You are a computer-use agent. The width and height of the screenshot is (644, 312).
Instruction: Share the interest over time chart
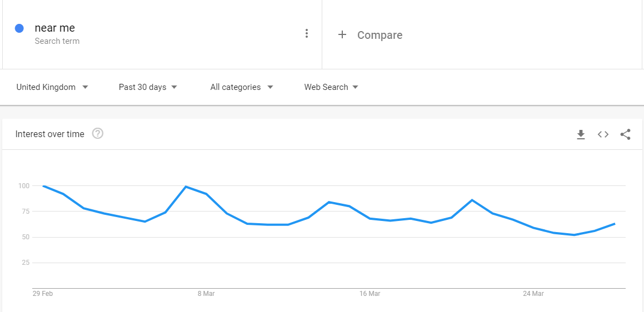pyautogui.click(x=625, y=134)
